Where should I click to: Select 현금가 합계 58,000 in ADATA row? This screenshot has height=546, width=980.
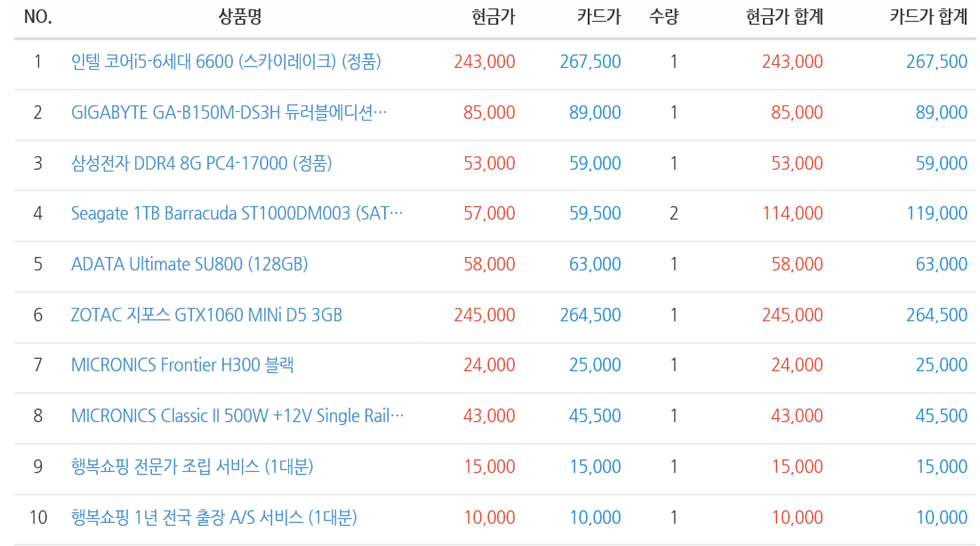[797, 264]
